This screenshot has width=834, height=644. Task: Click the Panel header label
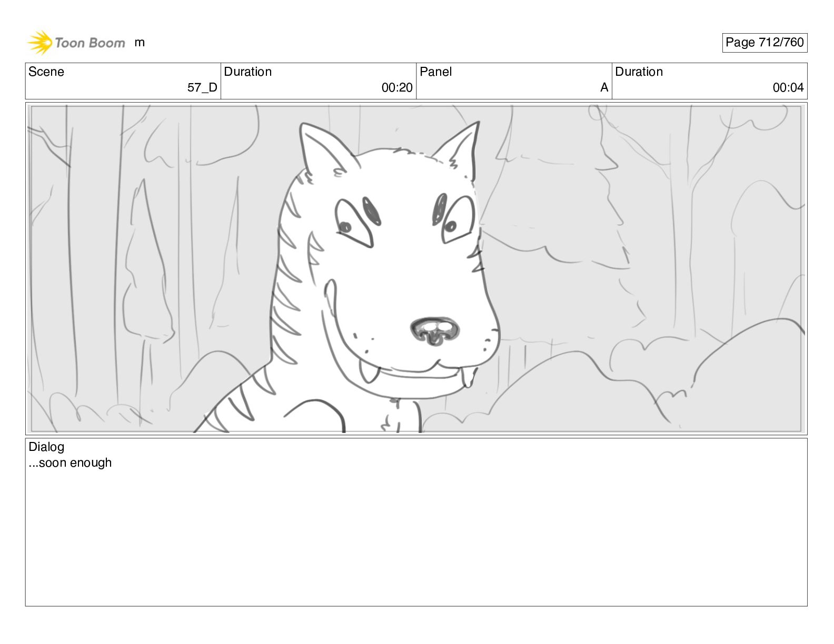[435, 72]
